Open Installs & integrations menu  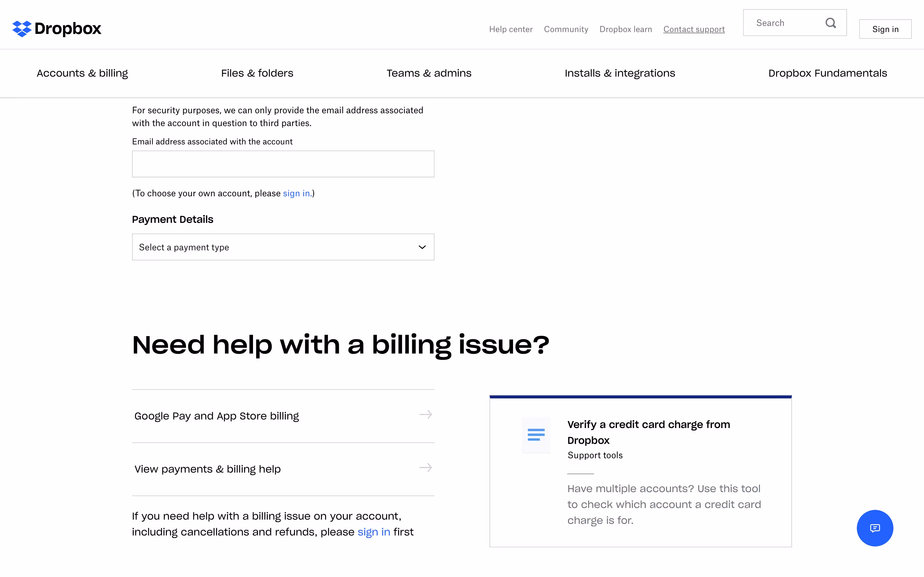pos(620,73)
